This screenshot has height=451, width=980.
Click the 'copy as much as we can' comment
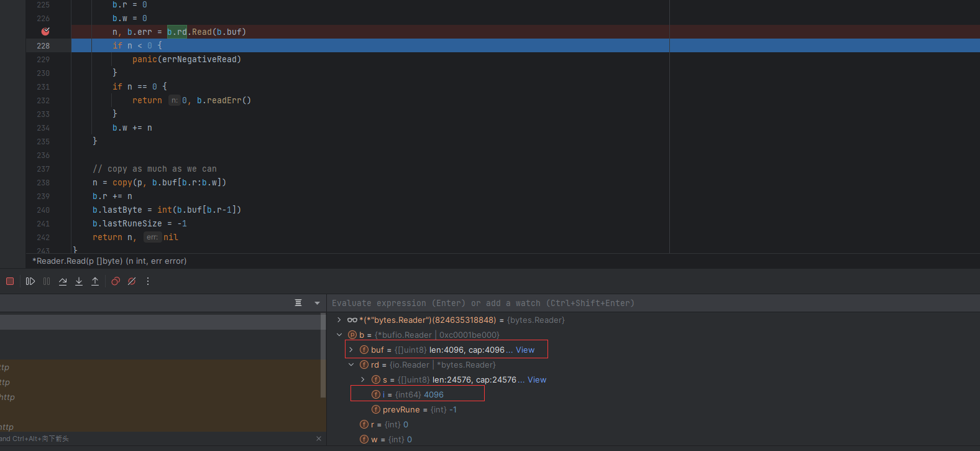[x=155, y=169]
